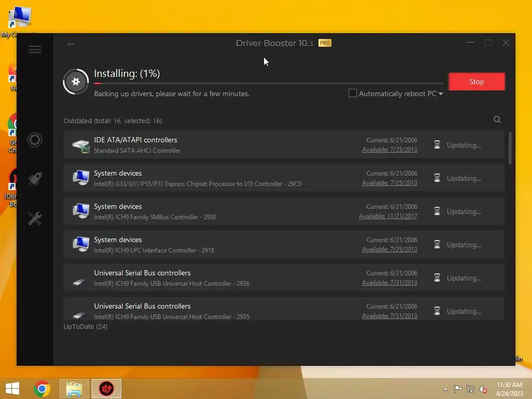
Task: Click the back arrow in the title bar
Action: coord(71,45)
